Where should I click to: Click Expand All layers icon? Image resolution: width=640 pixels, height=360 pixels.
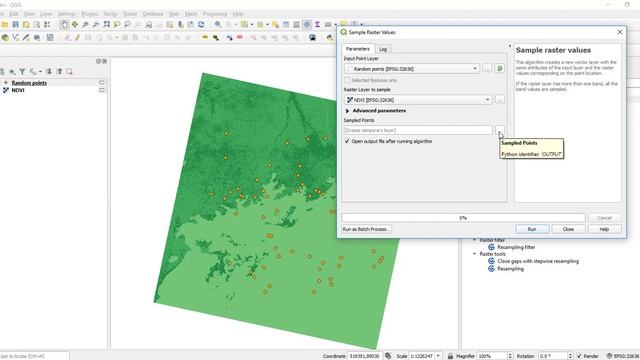click(49, 71)
